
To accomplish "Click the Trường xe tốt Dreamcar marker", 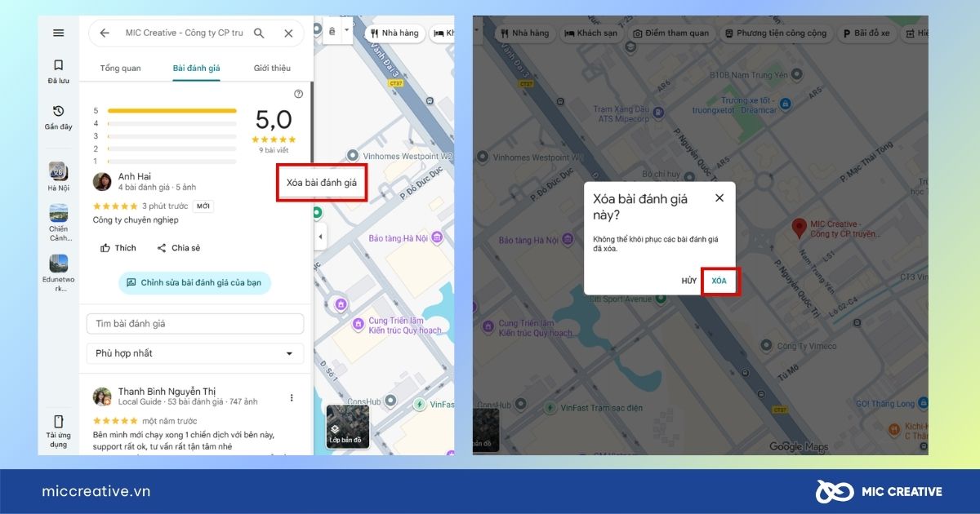I will point(786,104).
